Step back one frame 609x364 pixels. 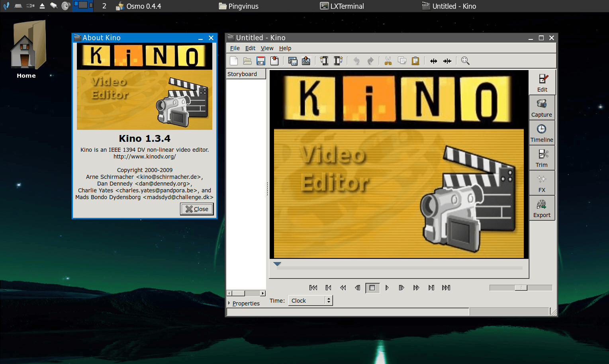pos(358,288)
